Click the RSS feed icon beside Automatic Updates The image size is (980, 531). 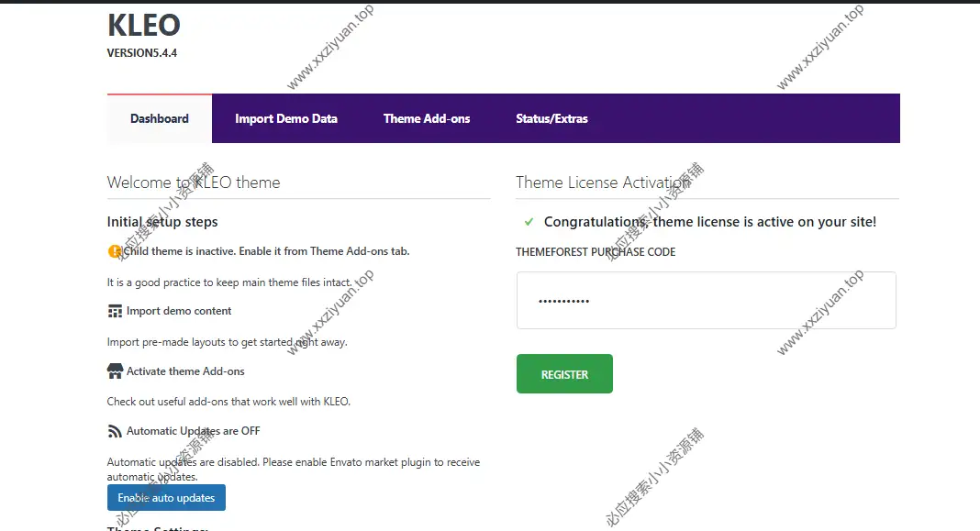[x=115, y=431]
